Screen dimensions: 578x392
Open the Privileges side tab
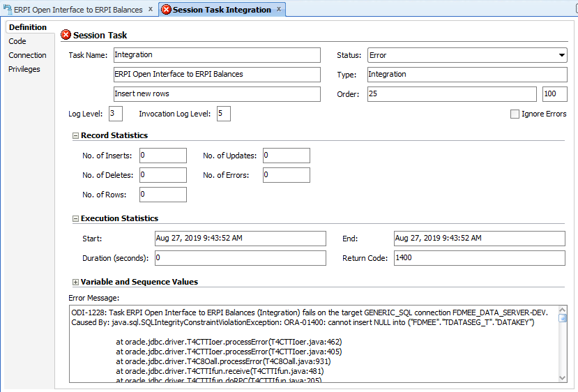point(24,69)
